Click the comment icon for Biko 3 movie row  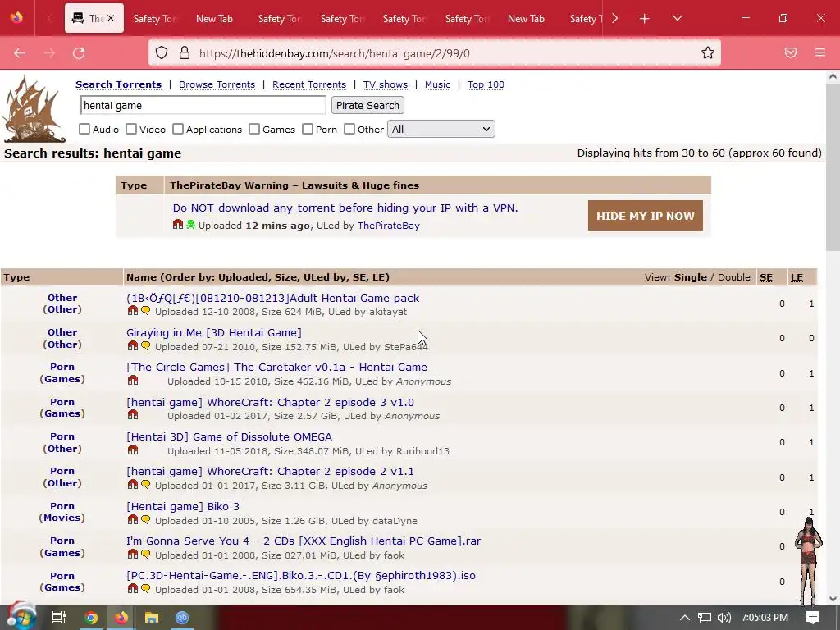(146, 519)
